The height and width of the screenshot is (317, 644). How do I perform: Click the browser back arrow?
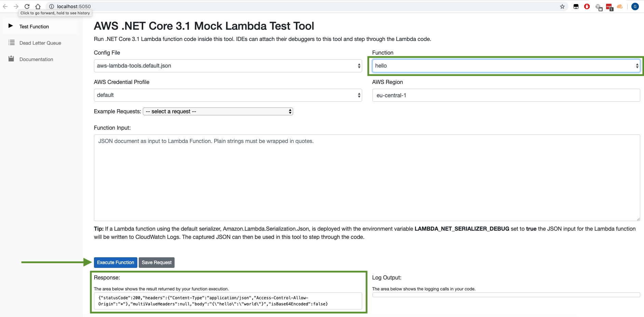click(x=5, y=6)
